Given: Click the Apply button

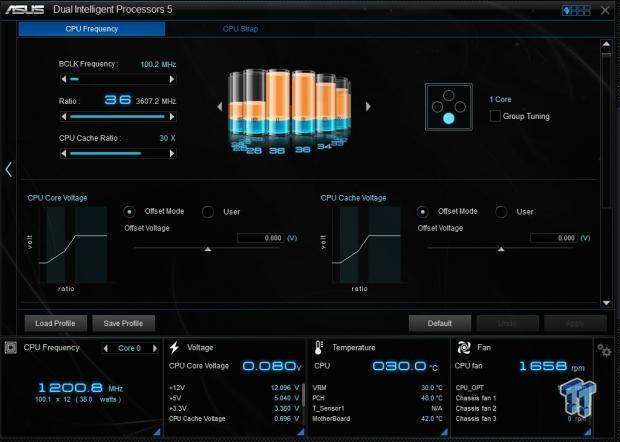Looking at the screenshot, I should pos(575,323).
